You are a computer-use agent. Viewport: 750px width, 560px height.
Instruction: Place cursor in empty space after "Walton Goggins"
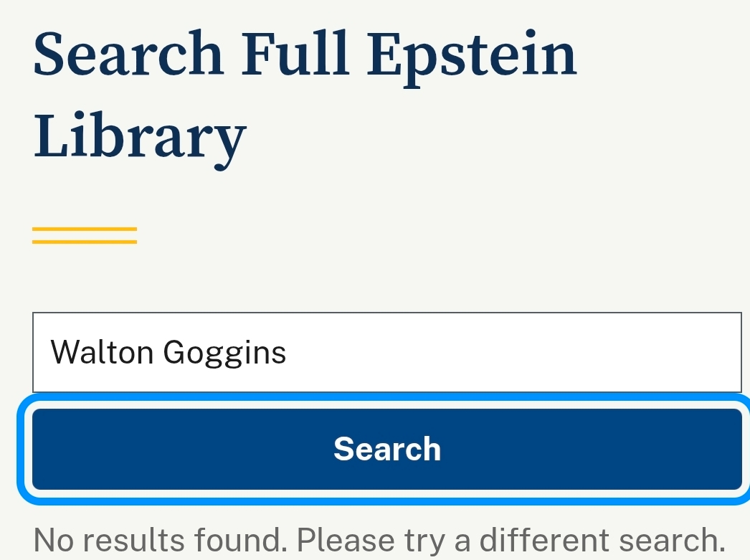(502, 352)
